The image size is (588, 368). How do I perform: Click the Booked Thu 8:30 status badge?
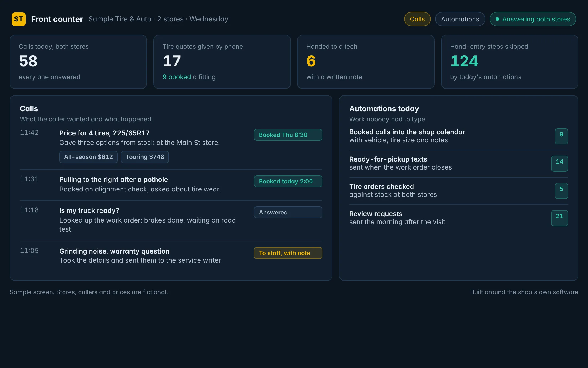[x=288, y=135]
